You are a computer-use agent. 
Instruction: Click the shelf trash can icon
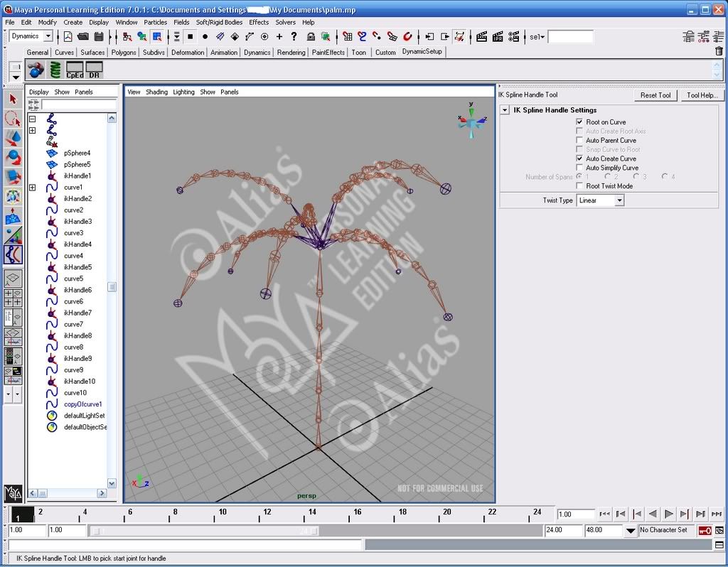pos(719,51)
